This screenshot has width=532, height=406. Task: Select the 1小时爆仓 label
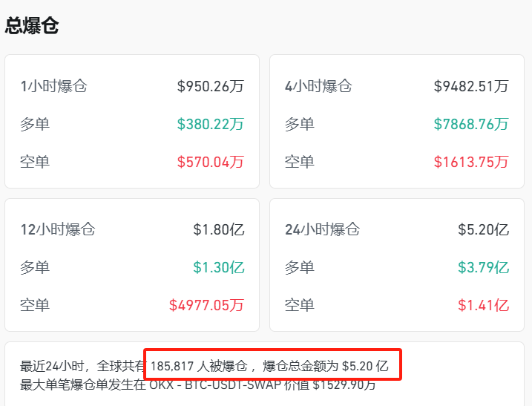tap(53, 86)
